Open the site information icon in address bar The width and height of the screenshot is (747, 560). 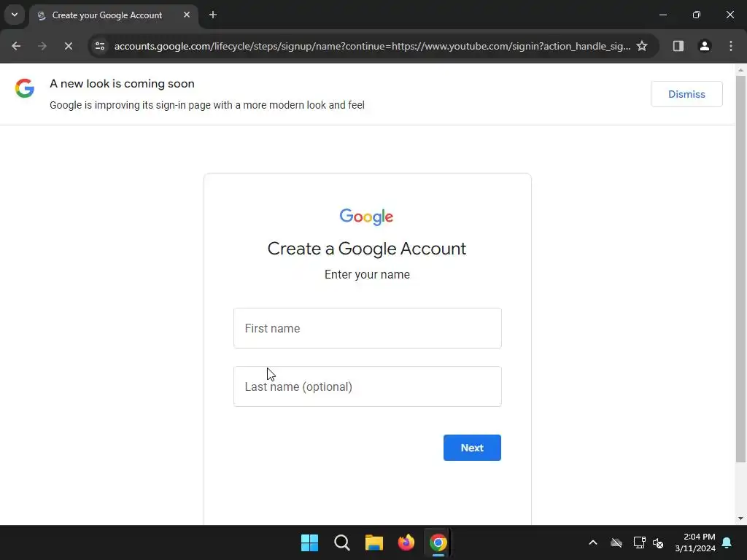[100, 46]
